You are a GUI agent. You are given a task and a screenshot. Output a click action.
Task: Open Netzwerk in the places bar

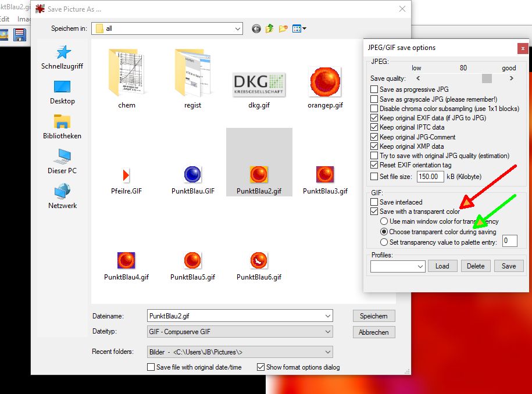(62, 196)
